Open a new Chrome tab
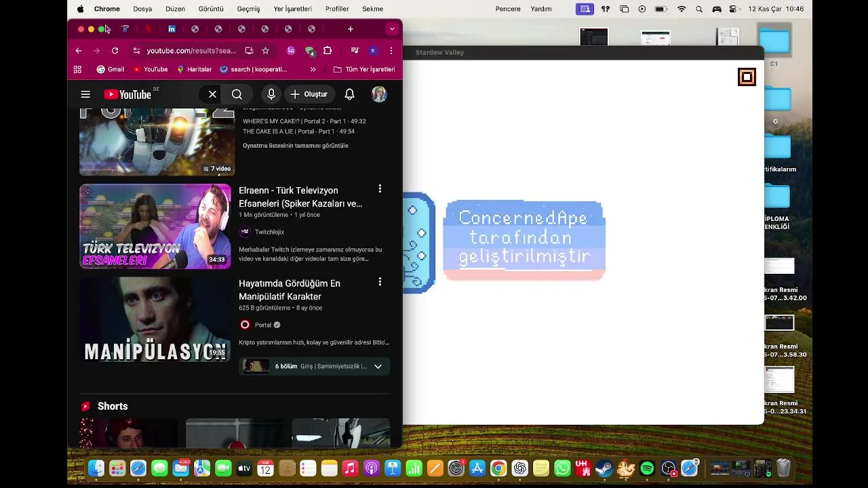The image size is (868, 488). tap(350, 29)
